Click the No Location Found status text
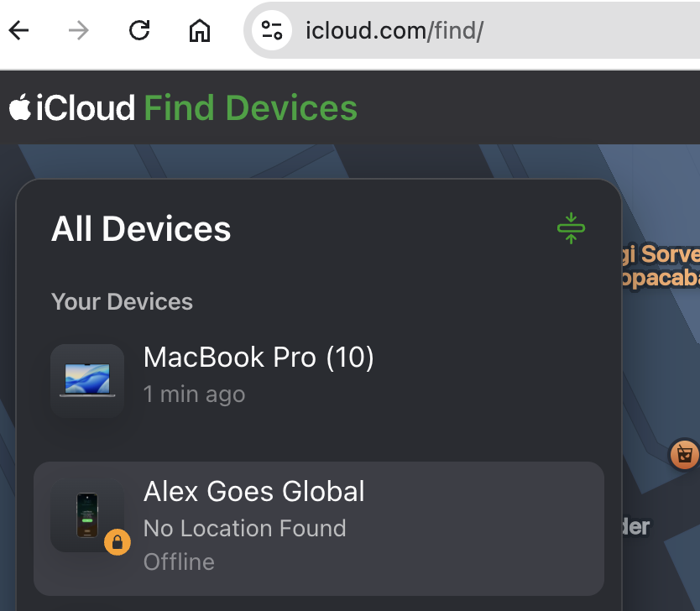Image resolution: width=700 pixels, height=611 pixels. point(244,528)
